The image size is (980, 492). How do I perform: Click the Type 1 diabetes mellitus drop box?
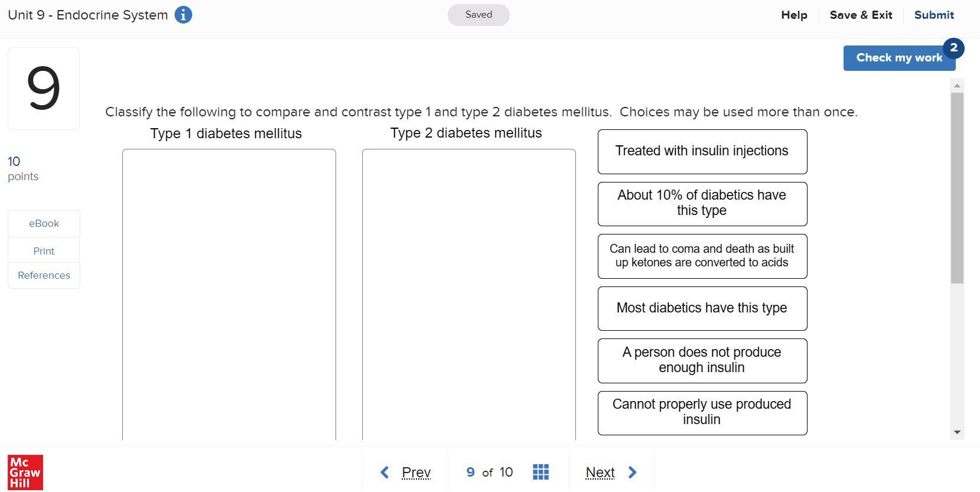pos(229,295)
